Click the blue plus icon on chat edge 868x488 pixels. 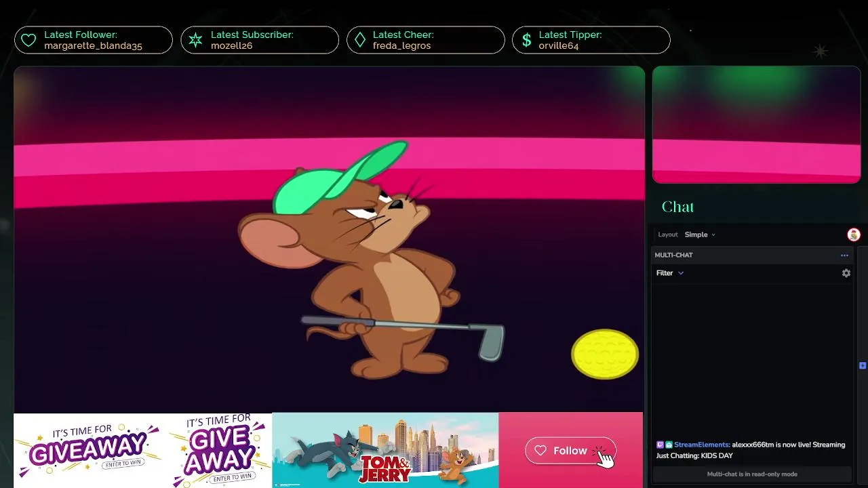(863, 365)
